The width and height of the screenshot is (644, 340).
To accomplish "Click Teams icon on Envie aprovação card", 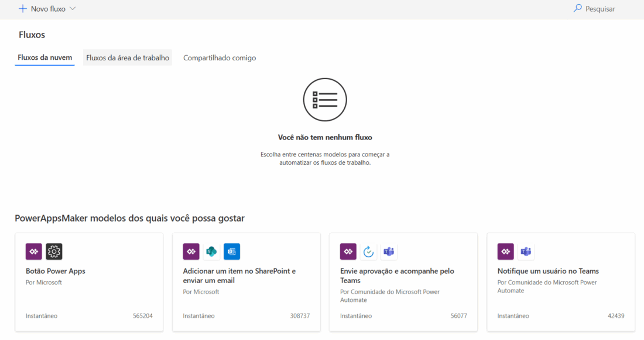I will click(389, 251).
